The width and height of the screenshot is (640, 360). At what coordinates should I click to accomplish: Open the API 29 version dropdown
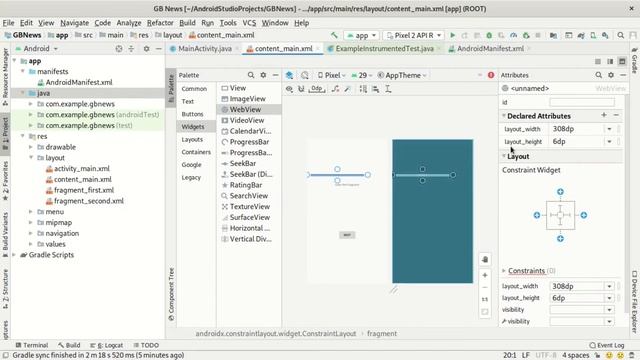tap(362, 75)
